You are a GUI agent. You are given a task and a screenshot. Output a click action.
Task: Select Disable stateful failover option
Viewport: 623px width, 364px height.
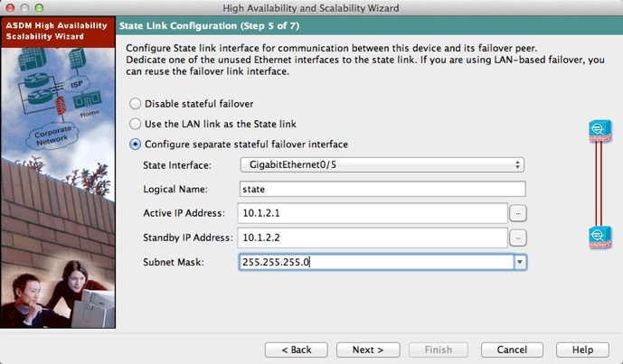[x=135, y=104]
